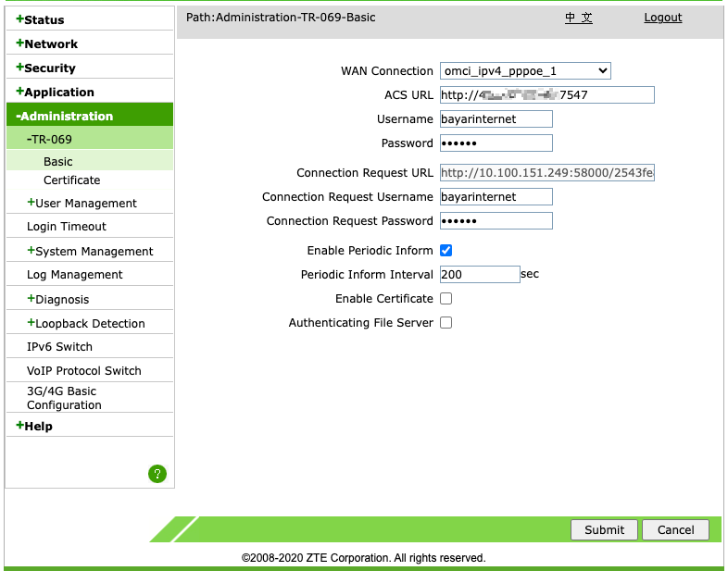Enable the Authenticating File Server checkbox
This screenshot has width=728, height=571.
tap(446, 323)
